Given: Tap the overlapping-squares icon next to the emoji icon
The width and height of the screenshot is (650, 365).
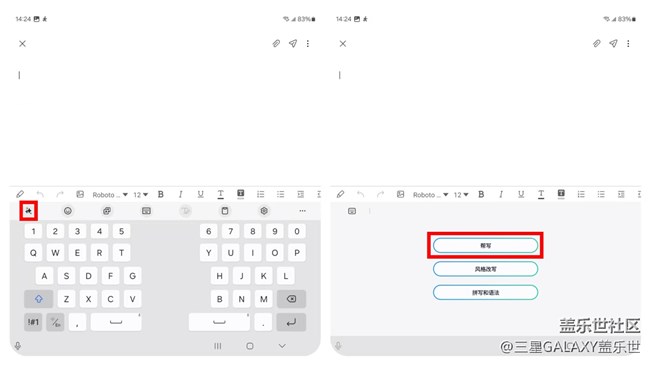Looking at the screenshot, I should pos(107,211).
